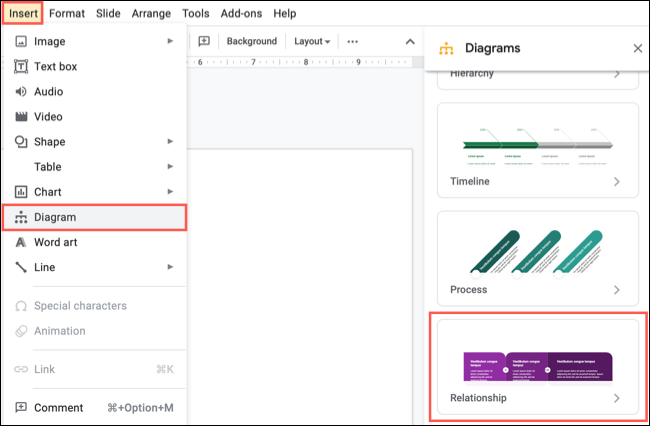Viewport: 650px width, 426px height.
Task: Close the Diagrams side panel
Action: pos(638,48)
